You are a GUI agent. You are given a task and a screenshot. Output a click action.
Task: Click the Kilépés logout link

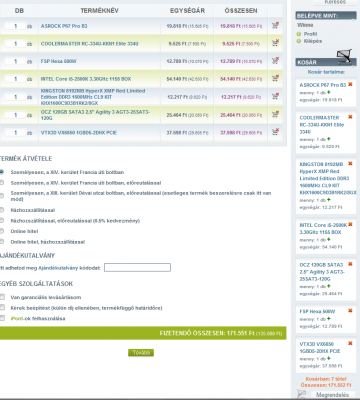(313, 41)
